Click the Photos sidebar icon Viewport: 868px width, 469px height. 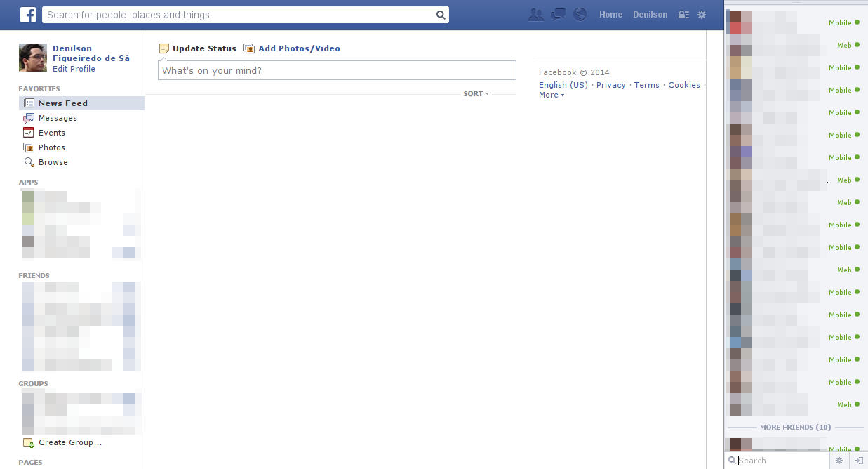click(29, 147)
